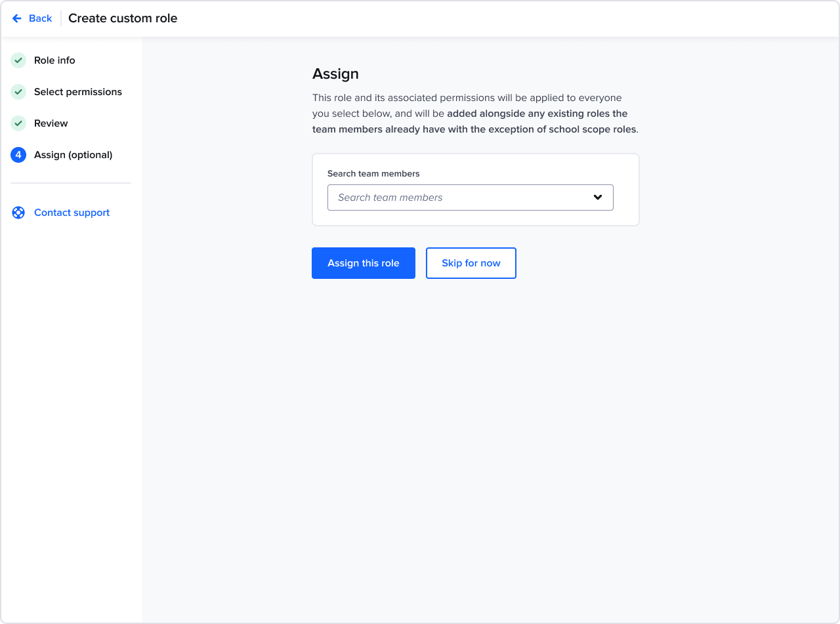Screen dimensions: 840x624
Task: Go to the Role info step
Action: pos(54,60)
